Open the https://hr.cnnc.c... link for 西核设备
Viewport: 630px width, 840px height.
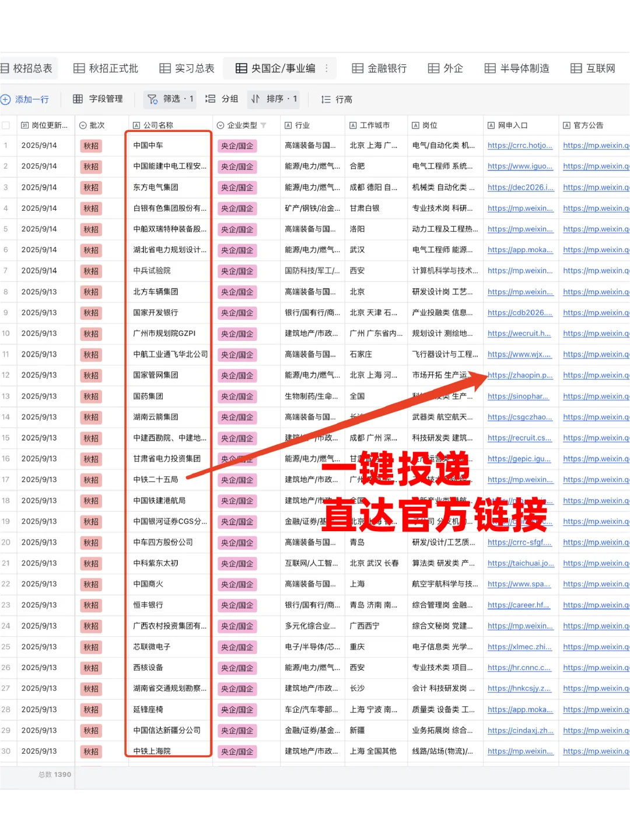pyautogui.click(x=519, y=668)
